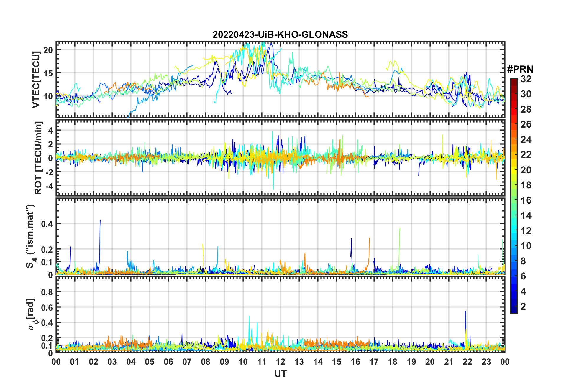Viewport: 561px width, 392px height.
Task: Click the plot title 20220423-UiB-KHO-GLONASS
Action: click(280, 34)
